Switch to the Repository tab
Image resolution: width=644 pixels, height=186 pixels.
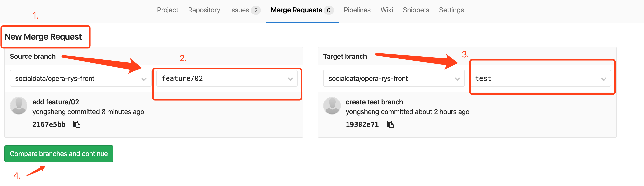(204, 10)
